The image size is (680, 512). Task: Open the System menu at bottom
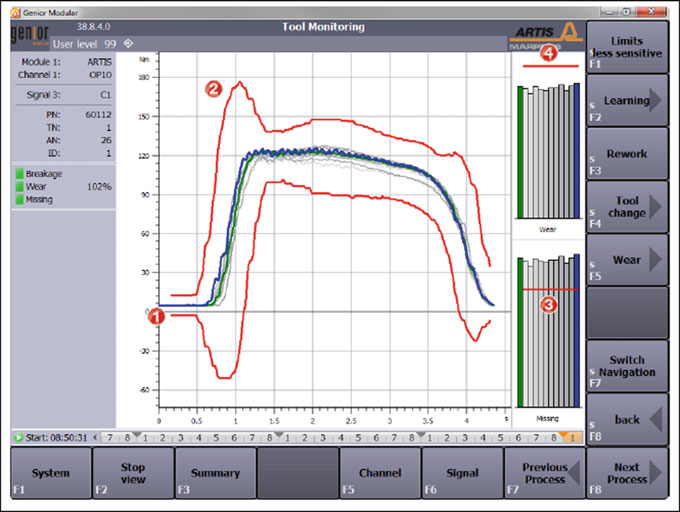pos(50,473)
